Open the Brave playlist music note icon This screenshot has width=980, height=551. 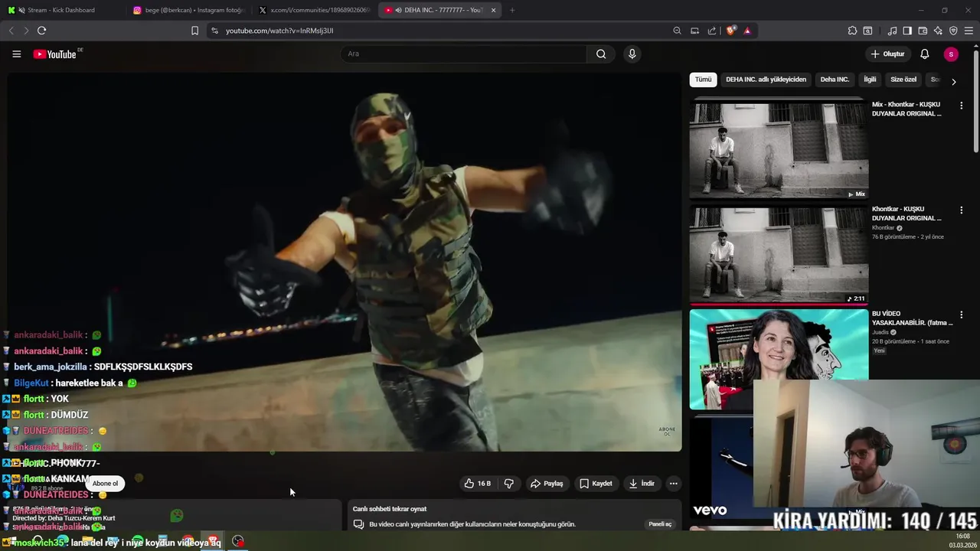click(x=892, y=31)
